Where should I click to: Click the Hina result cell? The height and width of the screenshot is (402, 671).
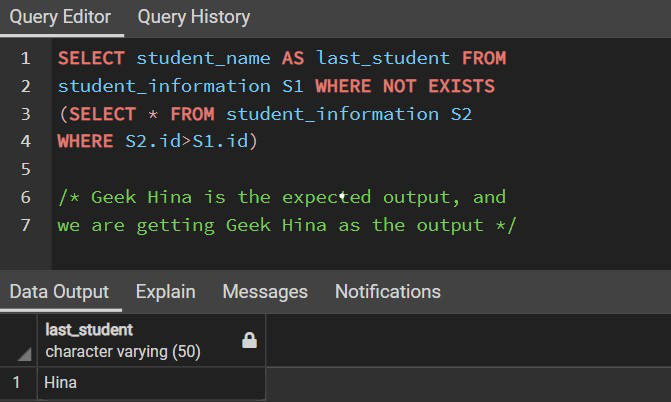pyautogui.click(x=150, y=382)
